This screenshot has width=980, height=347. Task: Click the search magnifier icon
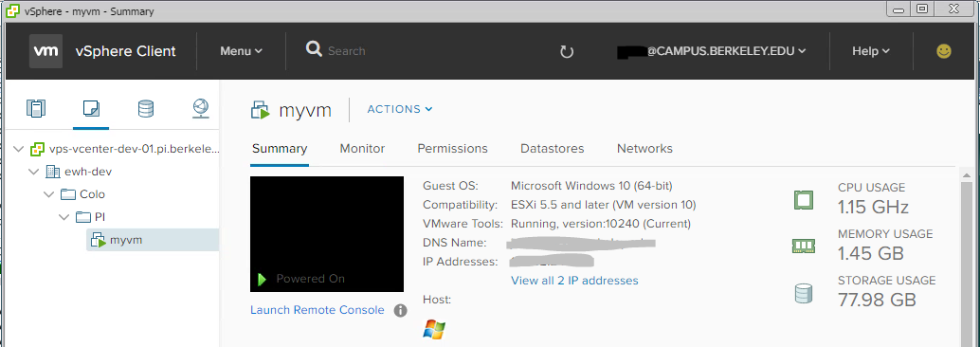(x=314, y=48)
